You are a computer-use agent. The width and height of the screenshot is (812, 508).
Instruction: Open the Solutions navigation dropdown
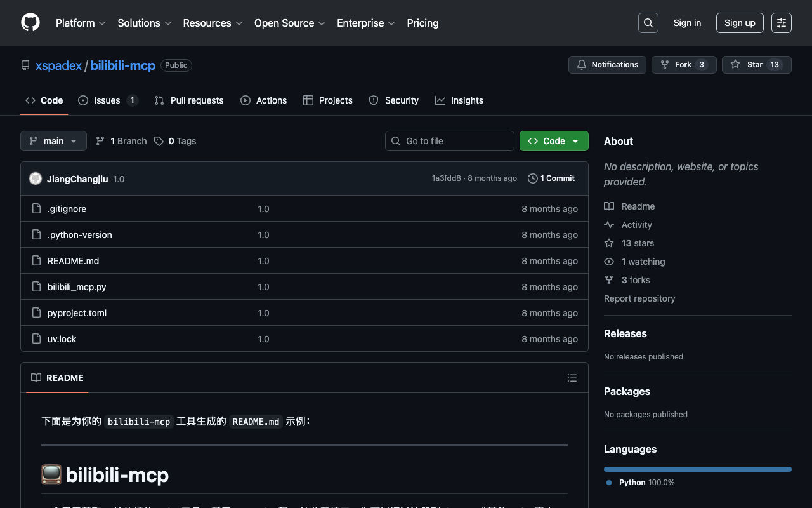click(144, 23)
